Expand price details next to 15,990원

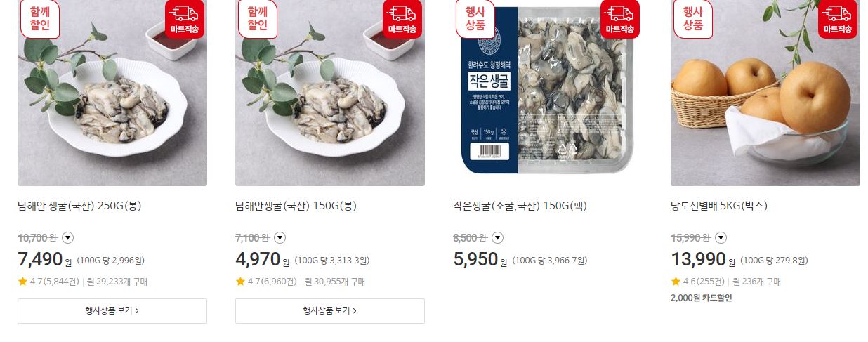tap(721, 237)
